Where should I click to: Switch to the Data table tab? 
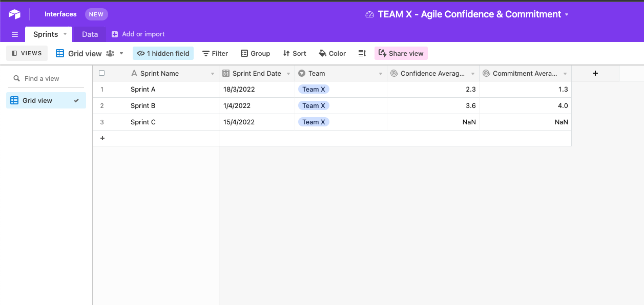[x=90, y=34]
